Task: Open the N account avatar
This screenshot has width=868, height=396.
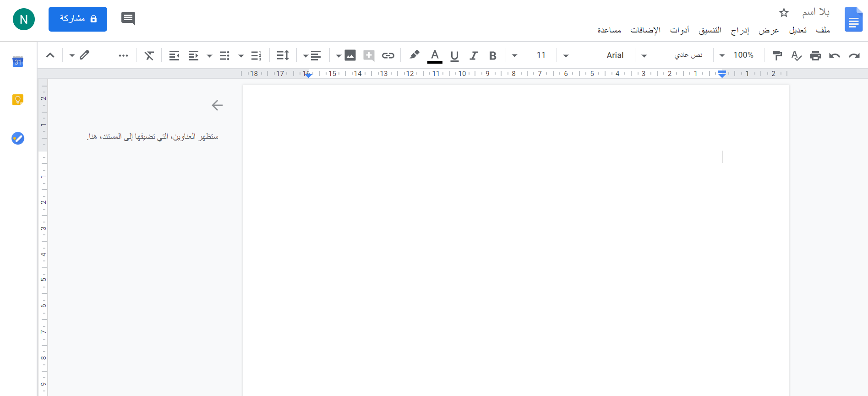Action: (24, 19)
